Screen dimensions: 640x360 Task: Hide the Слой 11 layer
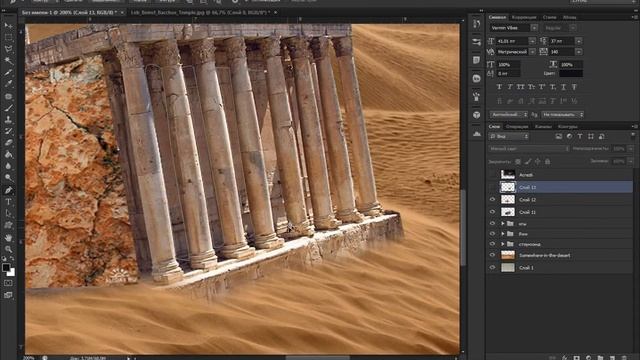(x=492, y=212)
